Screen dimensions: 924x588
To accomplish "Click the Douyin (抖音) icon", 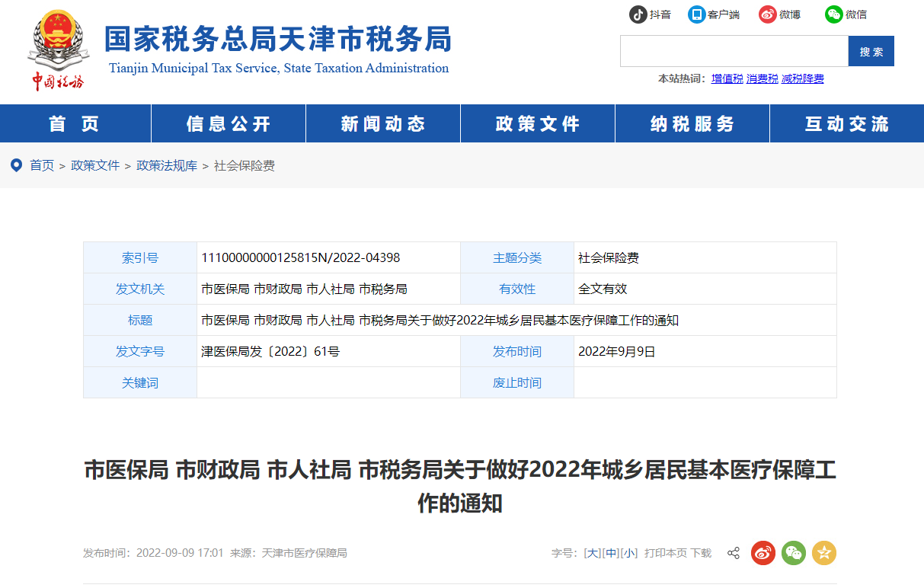I will 640,14.
